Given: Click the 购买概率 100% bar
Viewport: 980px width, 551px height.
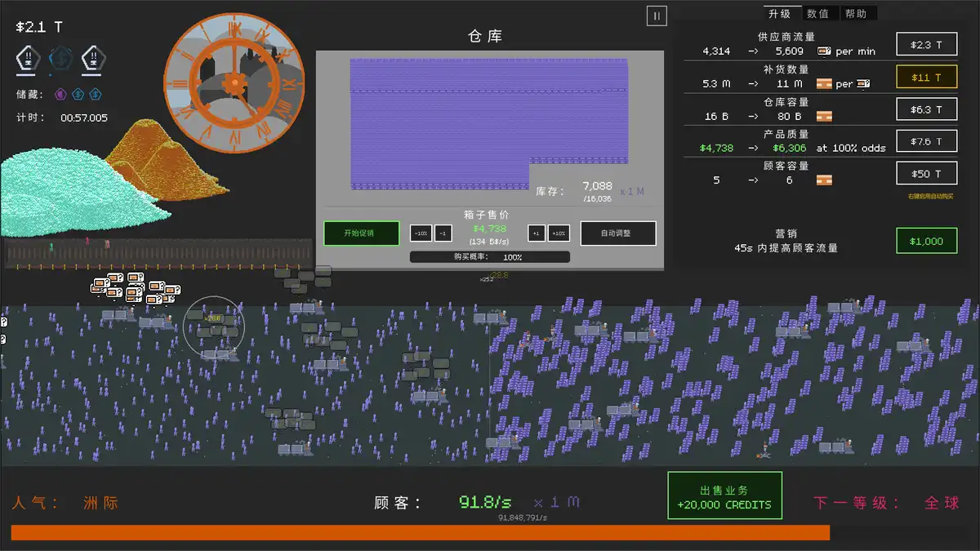Looking at the screenshot, I should tap(490, 257).
